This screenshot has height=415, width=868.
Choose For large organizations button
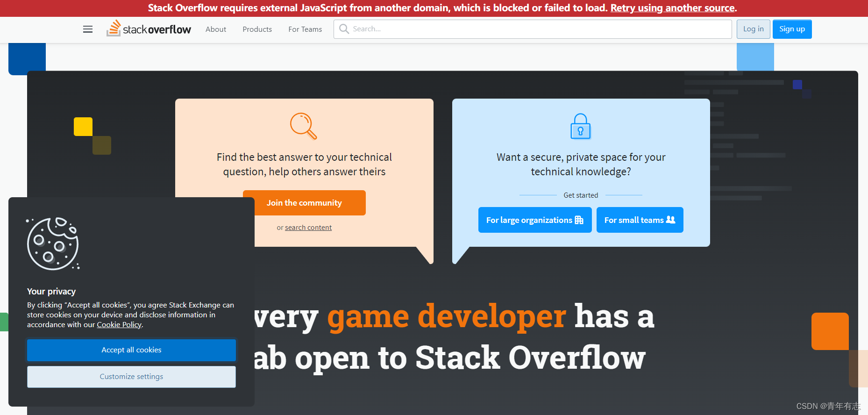tap(535, 220)
